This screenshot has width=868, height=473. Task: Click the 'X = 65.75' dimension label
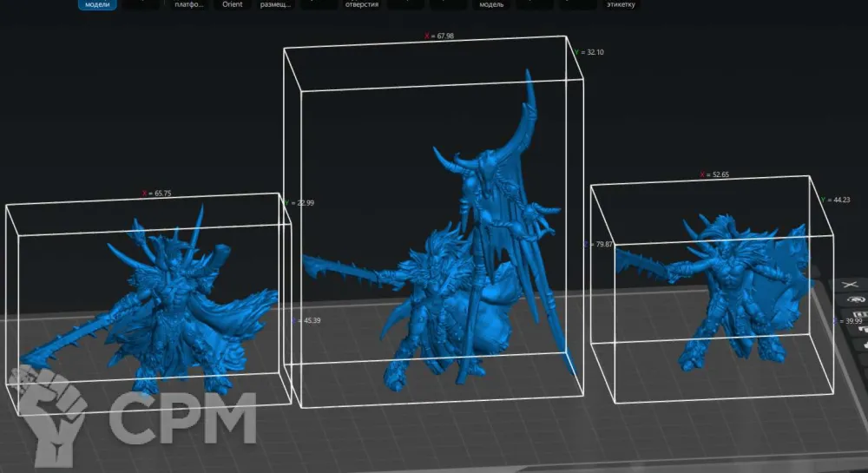pos(156,194)
